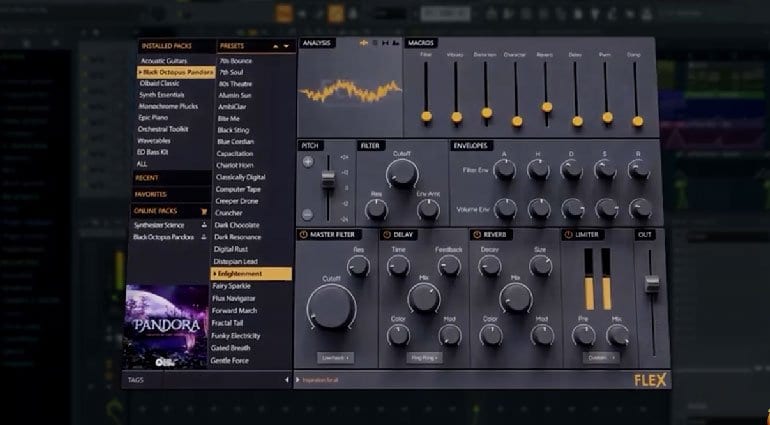Click the pitch plus button
The height and width of the screenshot is (425, 770).
308,162
